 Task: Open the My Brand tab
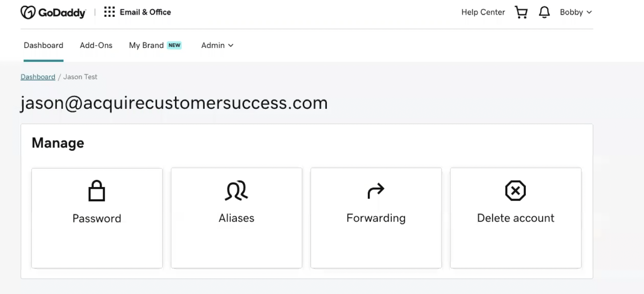146,45
